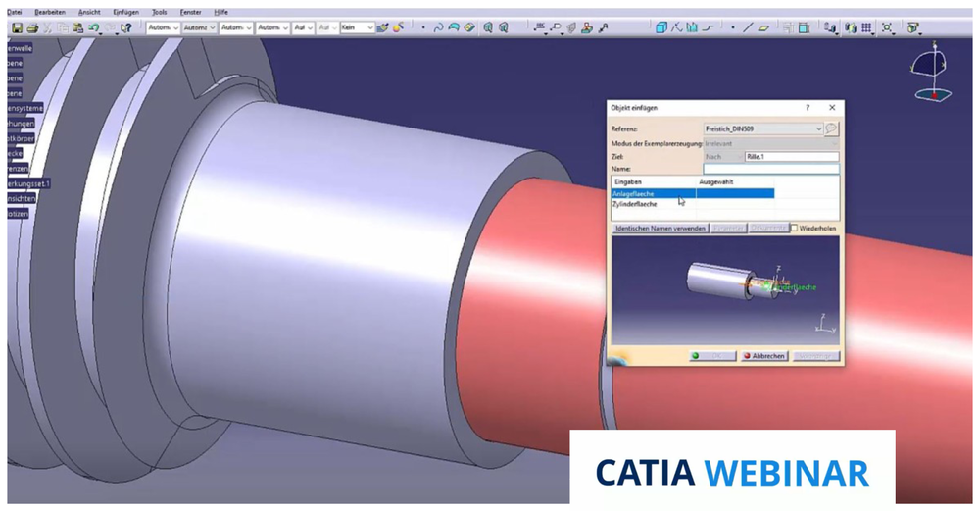The width and height of the screenshot is (980, 513).
Task: Select the tree node ending in 'erkungsset.1'
Action: click(27, 183)
